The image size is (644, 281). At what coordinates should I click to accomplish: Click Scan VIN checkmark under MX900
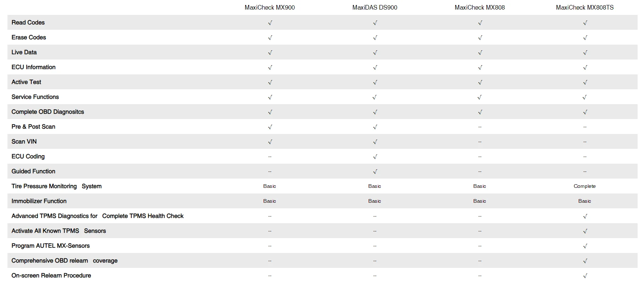click(x=270, y=142)
